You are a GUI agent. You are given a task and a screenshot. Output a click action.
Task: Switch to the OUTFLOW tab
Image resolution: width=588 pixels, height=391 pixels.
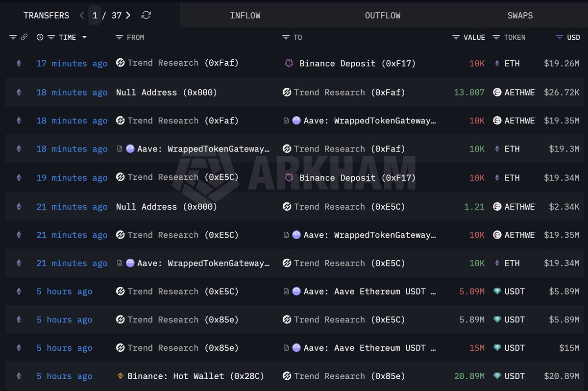(383, 15)
